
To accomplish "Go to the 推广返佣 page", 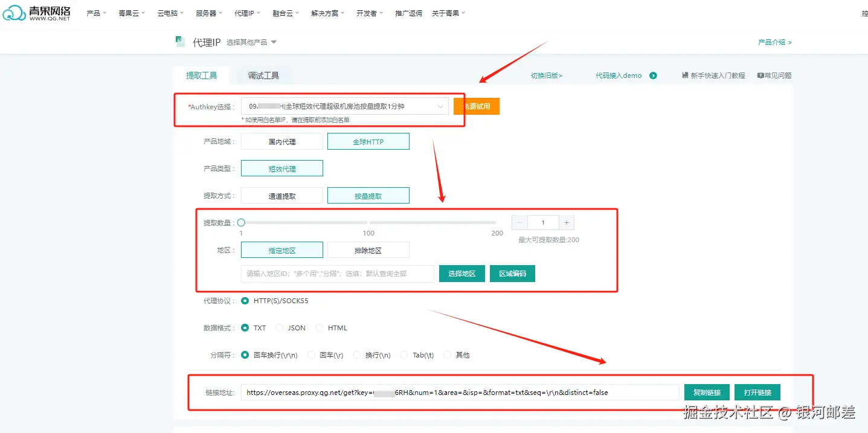I will (x=408, y=13).
